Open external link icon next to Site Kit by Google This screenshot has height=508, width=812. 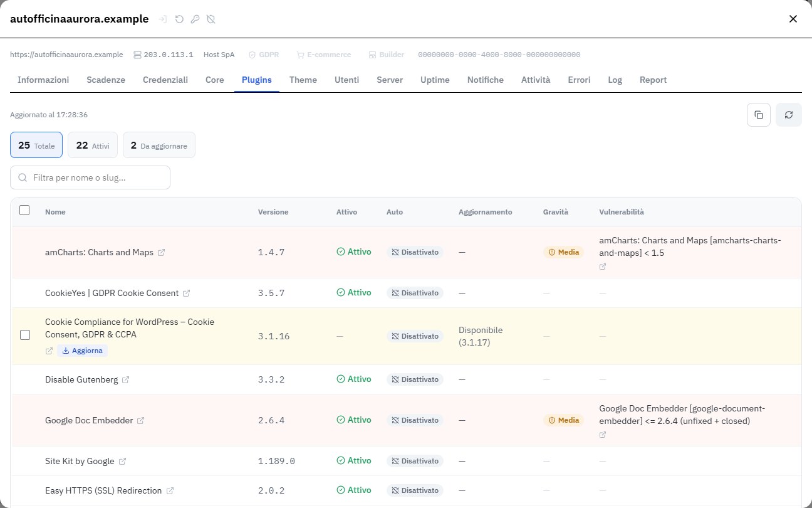(122, 461)
